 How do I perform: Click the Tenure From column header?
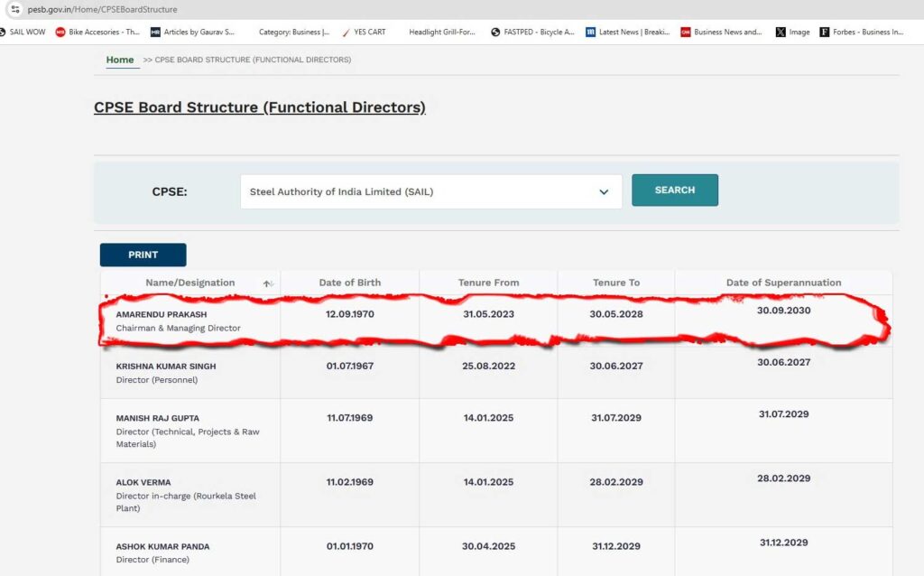[x=488, y=283]
